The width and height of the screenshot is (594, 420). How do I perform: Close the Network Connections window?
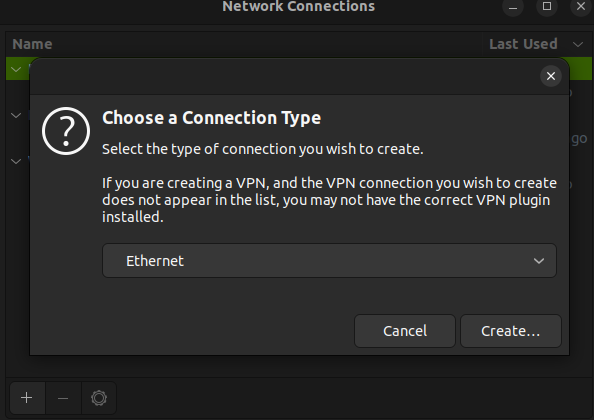pos(581,6)
